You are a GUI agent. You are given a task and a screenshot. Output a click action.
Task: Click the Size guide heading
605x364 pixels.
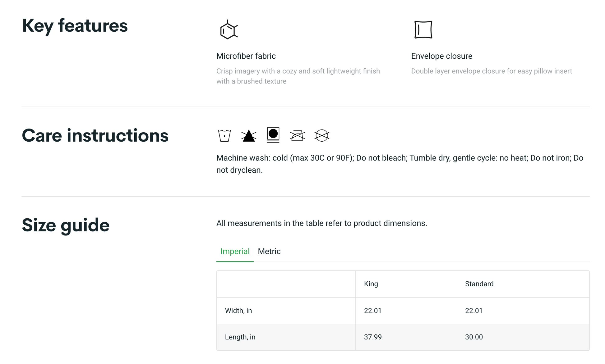point(66,225)
